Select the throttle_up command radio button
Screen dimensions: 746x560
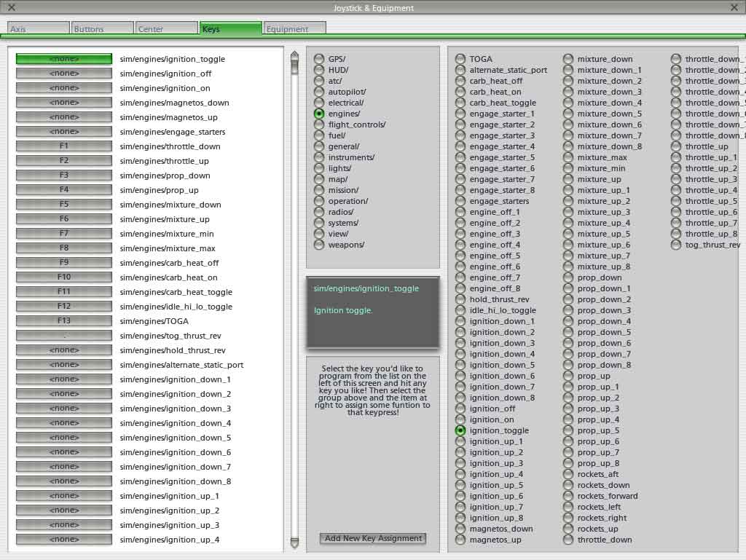coord(676,146)
